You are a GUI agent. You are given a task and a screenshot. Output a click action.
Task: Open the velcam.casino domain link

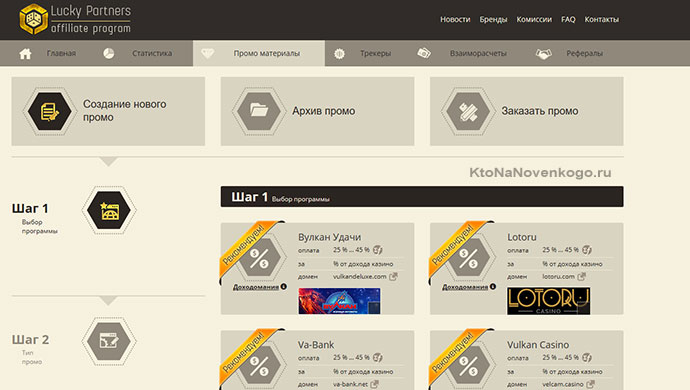pyautogui.click(x=563, y=384)
